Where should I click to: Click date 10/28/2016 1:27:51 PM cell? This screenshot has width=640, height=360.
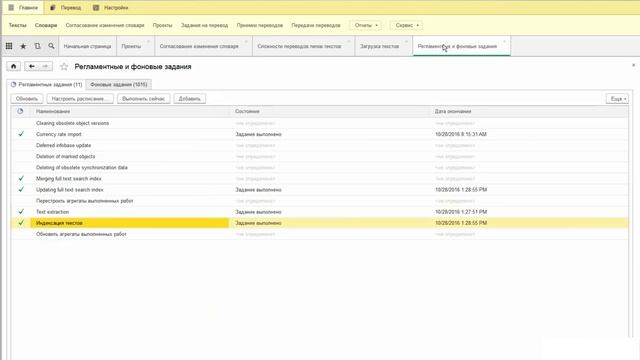[461, 212]
